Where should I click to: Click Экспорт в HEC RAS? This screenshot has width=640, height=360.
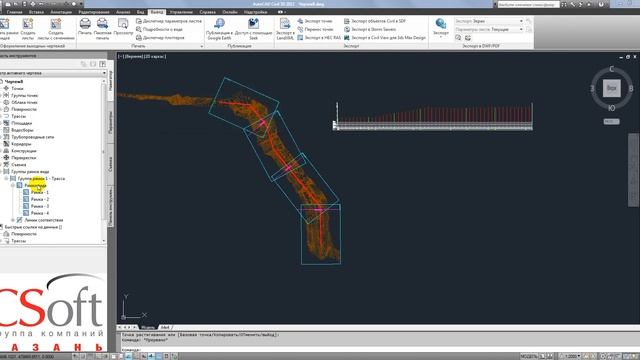tap(319, 38)
